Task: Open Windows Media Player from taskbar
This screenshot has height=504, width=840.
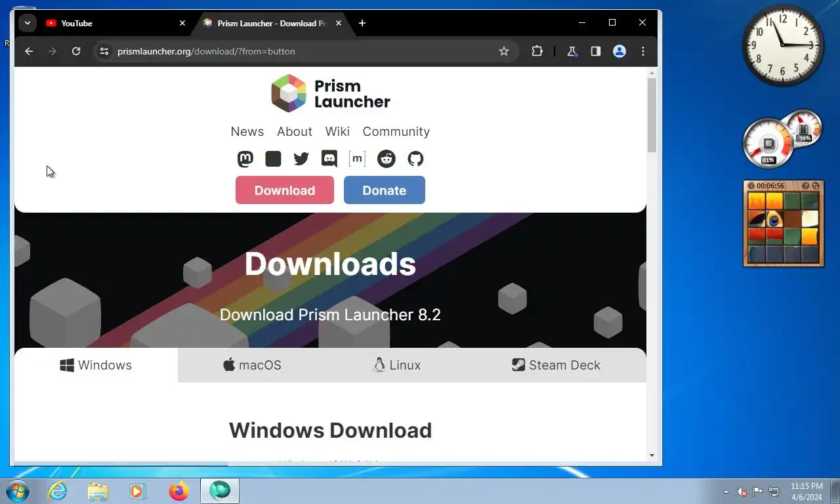Action: click(137, 490)
